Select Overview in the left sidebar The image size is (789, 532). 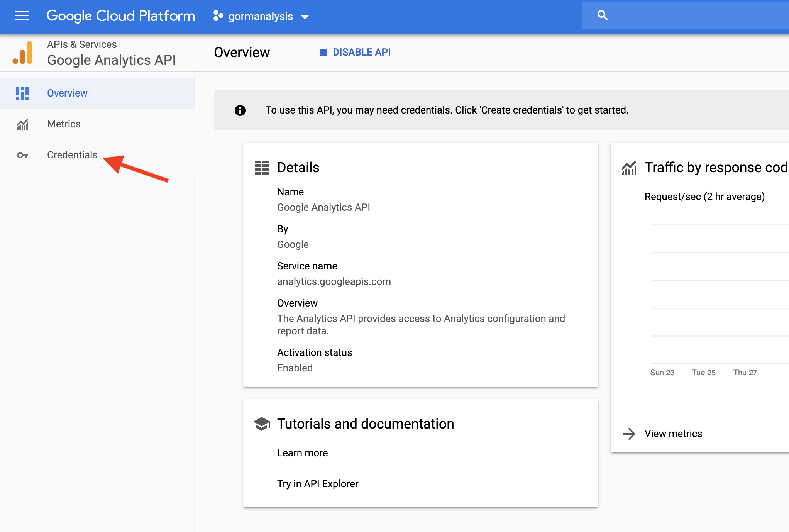tap(67, 93)
